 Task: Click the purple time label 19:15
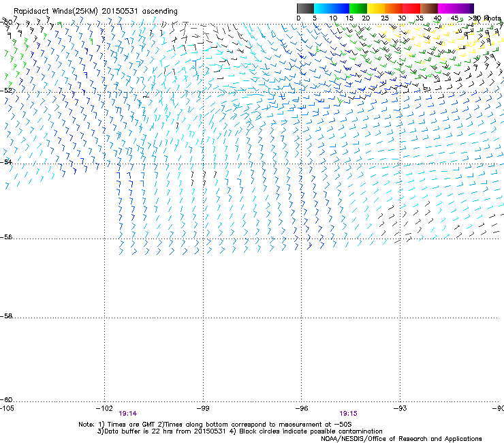(x=348, y=414)
